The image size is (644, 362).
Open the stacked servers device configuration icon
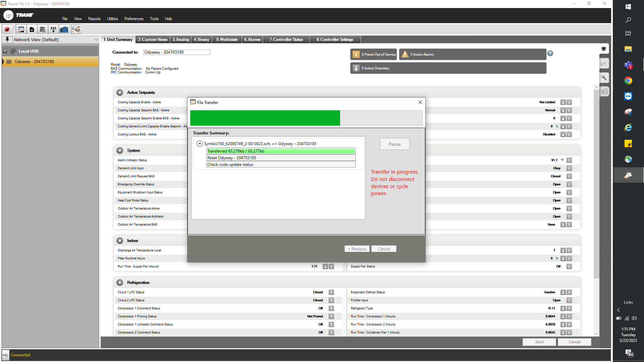(43, 29)
